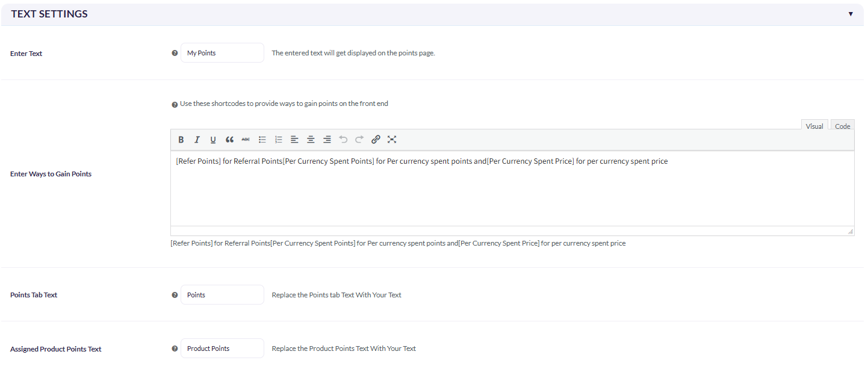
Task: Collapse the Text Settings section arrow
Action: (851, 14)
